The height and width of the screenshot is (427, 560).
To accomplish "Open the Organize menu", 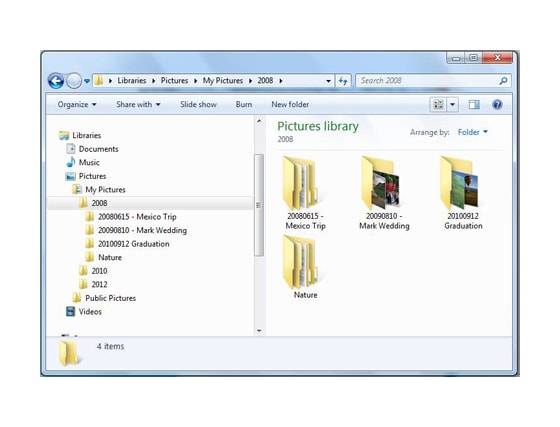I will [x=77, y=105].
